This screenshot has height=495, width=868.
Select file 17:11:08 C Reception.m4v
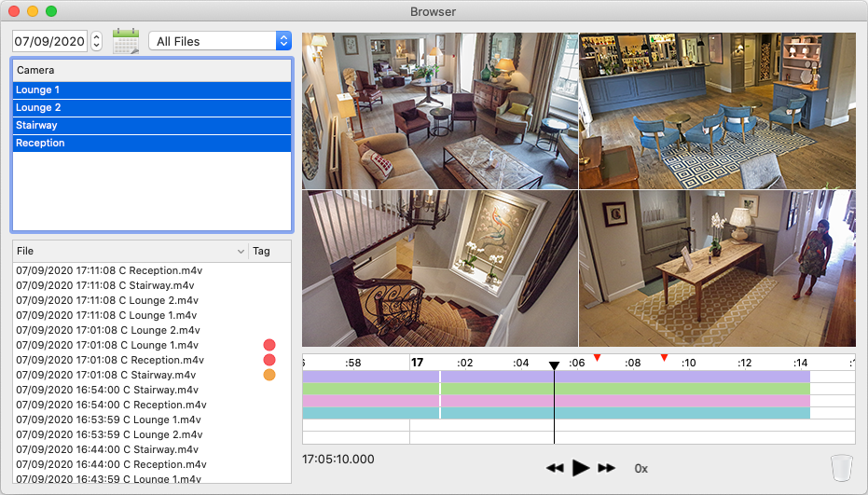[109, 270]
